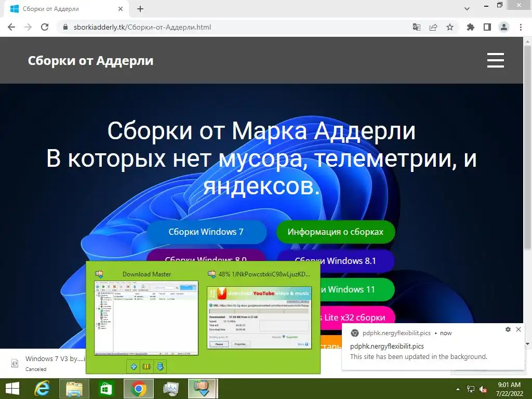Open the site's hamburger menu
532x399 pixels.
[x=495, y=60]
